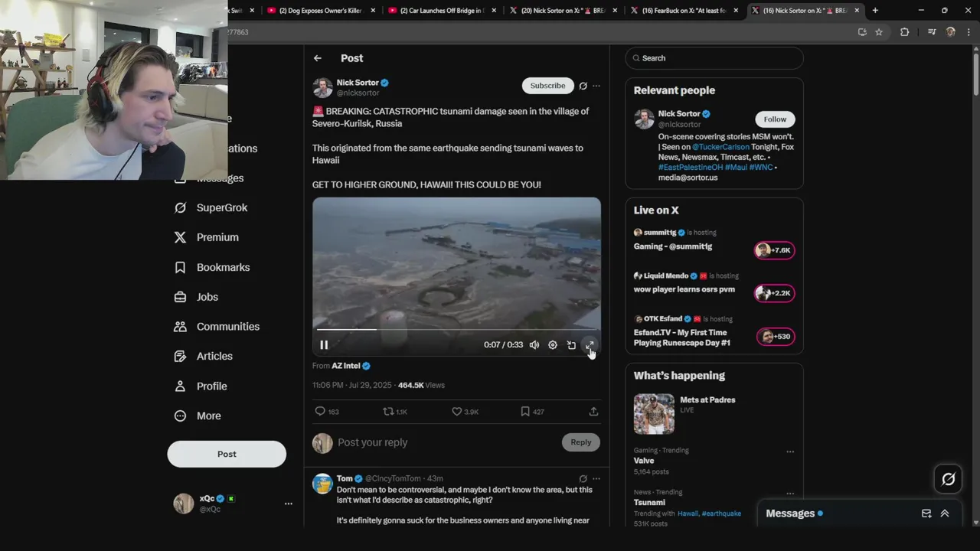980x551 pixels.
Task: Open the Tsunami trending topic
Action: pyautogui.click(x=649, y=502)
